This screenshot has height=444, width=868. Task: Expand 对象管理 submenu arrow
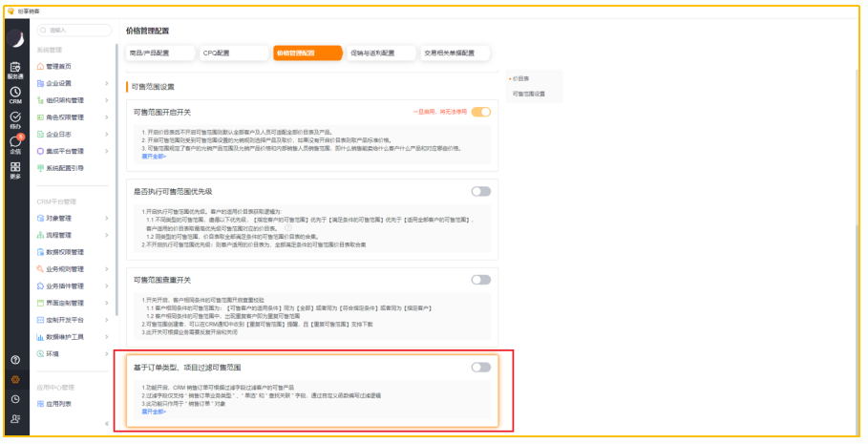(x=106, y=218)
